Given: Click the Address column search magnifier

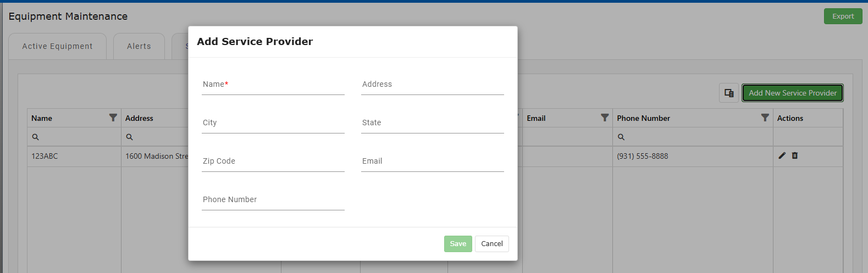Looking at the screenshot, I should pyautogui.click(x=129, y=137).
